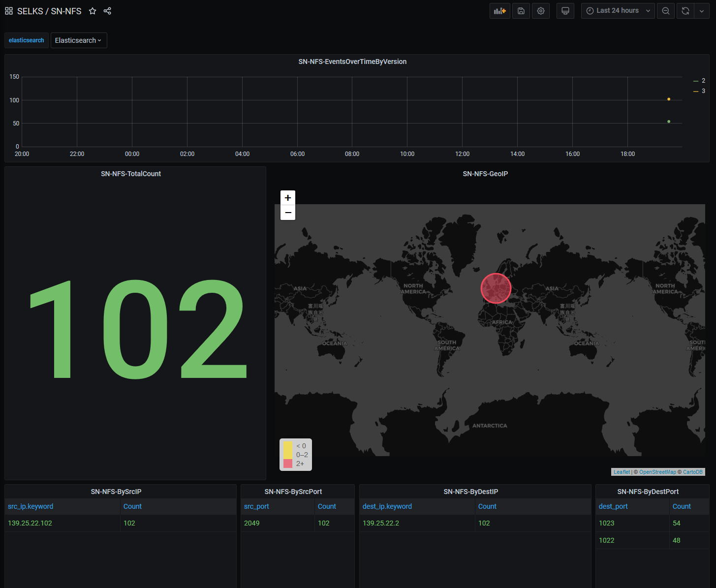Star the SN-NFS dashboard

[93, 11]
